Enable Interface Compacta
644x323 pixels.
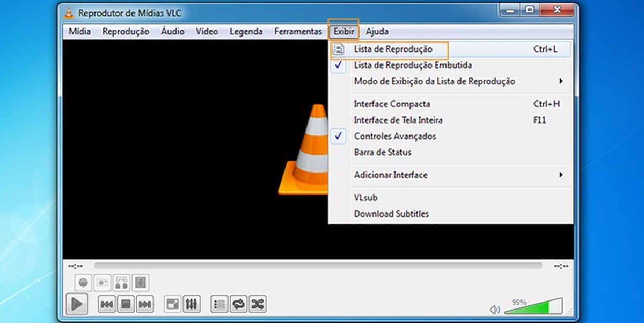(x=451, y=104)
